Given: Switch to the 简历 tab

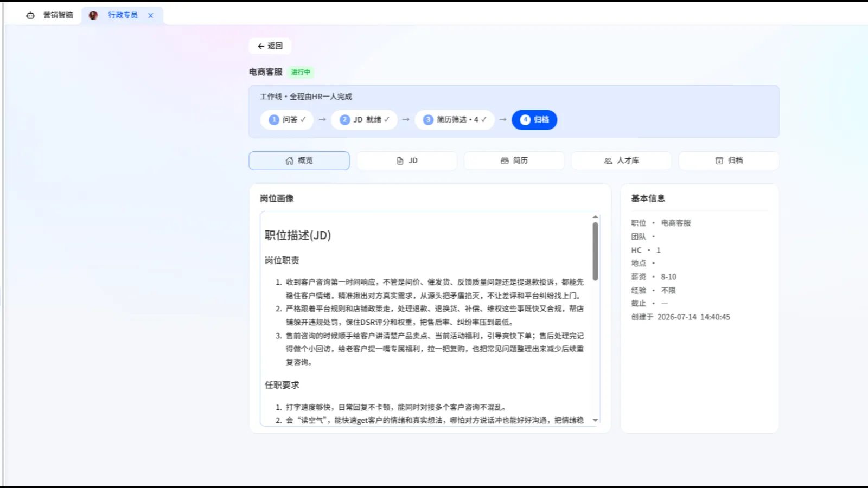Looking at the screenshot, I should click(514, 160).
